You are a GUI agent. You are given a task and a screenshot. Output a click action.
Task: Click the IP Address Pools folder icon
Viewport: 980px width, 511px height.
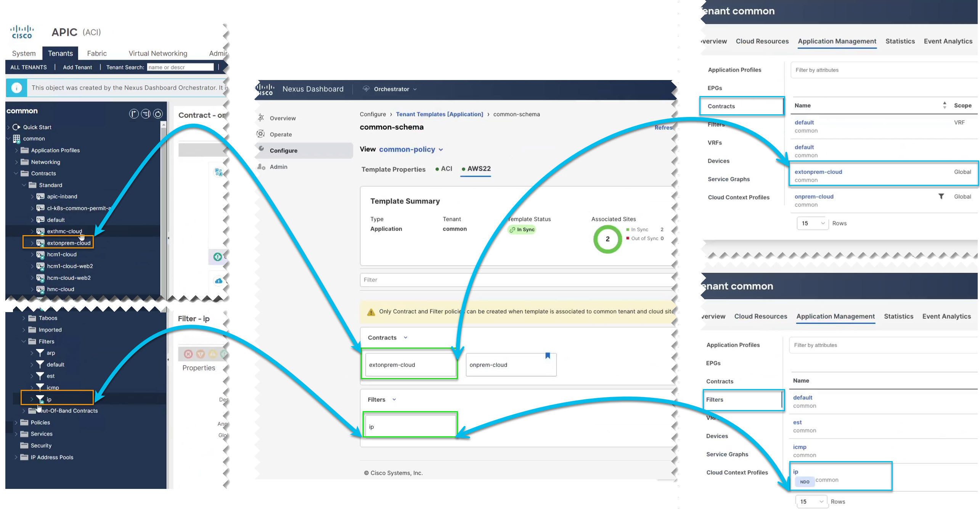(x=24, y=457)
